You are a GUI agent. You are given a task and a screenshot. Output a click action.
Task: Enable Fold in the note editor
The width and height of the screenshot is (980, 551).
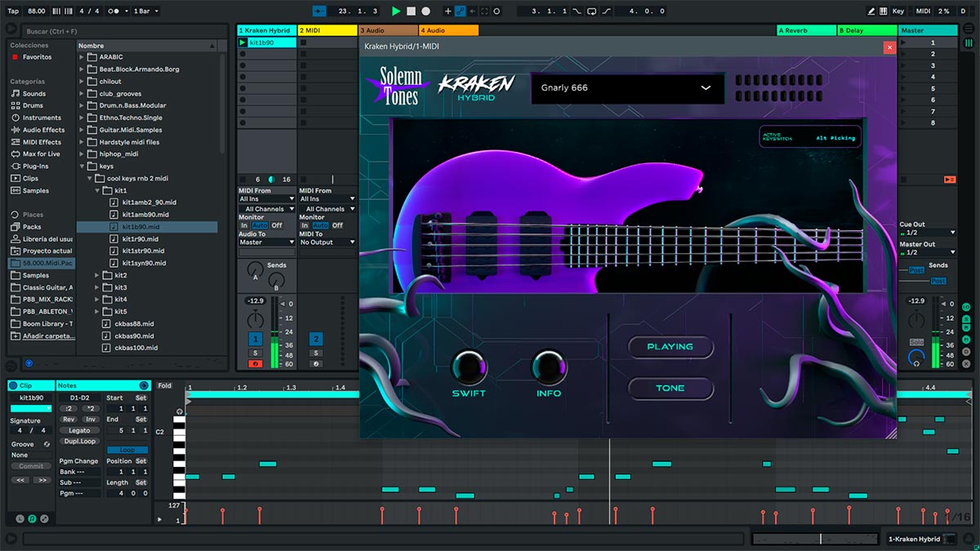tap(164, 385)
